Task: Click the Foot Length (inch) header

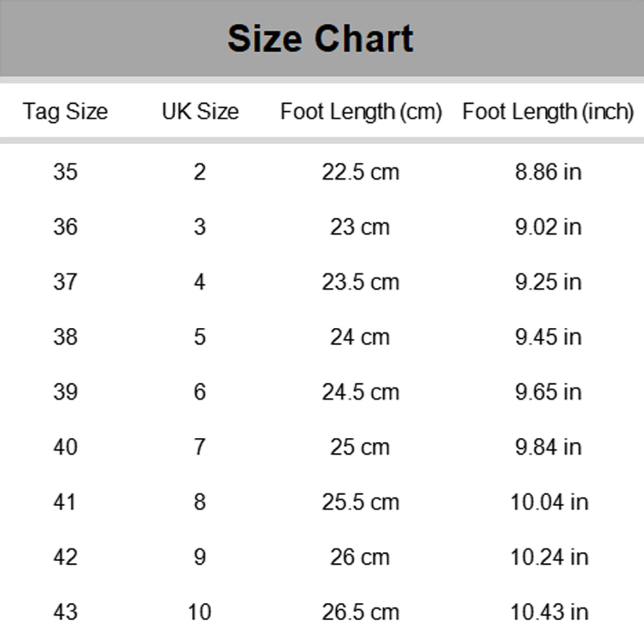Action: pyautogui.click(x=548, y=111)
